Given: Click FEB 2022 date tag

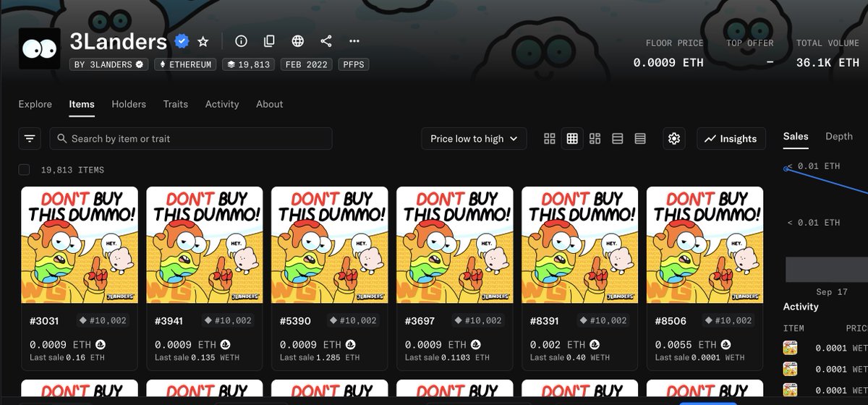Looking at the screenshot, I should click(307, 64).
